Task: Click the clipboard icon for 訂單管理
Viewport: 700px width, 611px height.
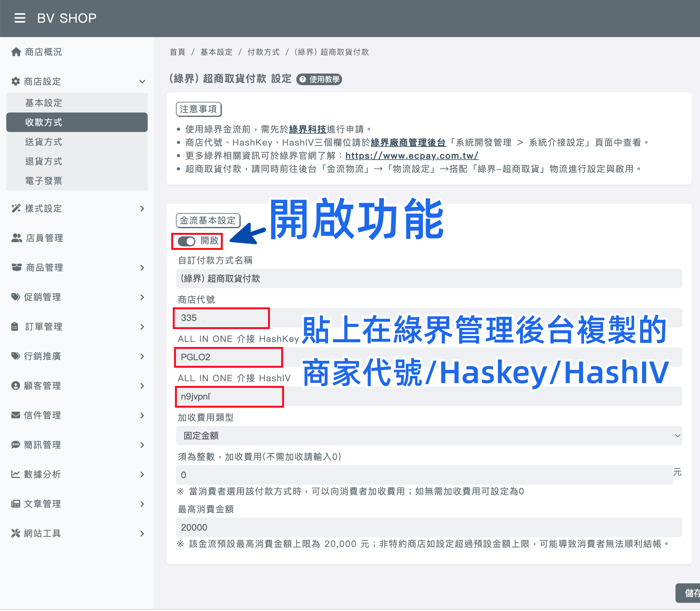Action: 15,327
